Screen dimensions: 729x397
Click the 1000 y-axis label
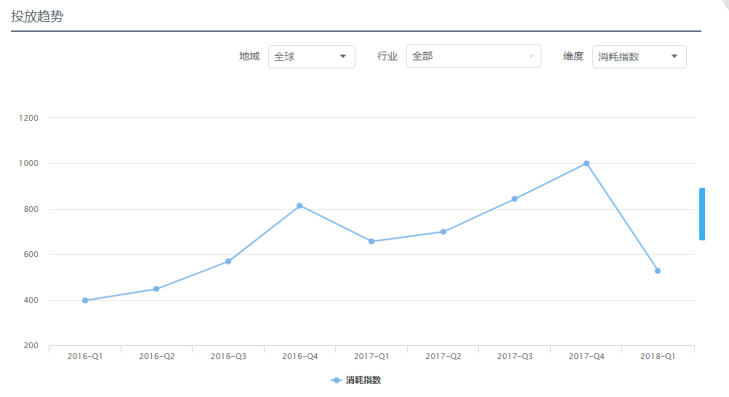click(x=28, y=164)
